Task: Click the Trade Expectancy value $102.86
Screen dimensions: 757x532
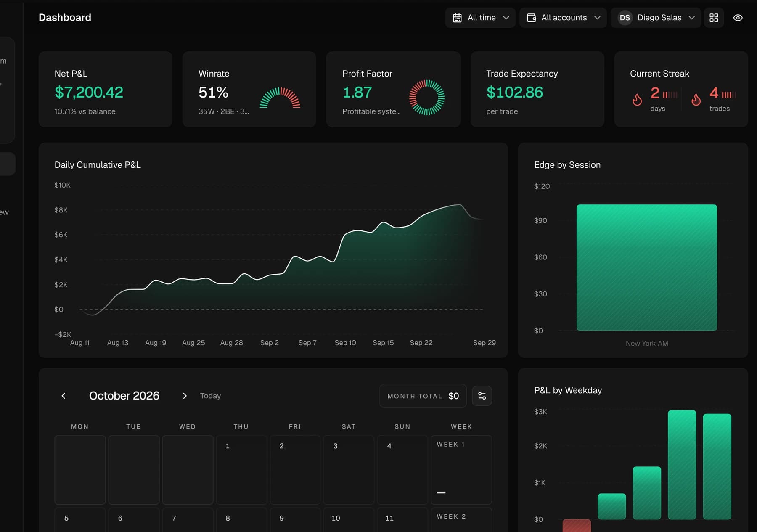Action: pyautogui.click(x=514, y=92)
